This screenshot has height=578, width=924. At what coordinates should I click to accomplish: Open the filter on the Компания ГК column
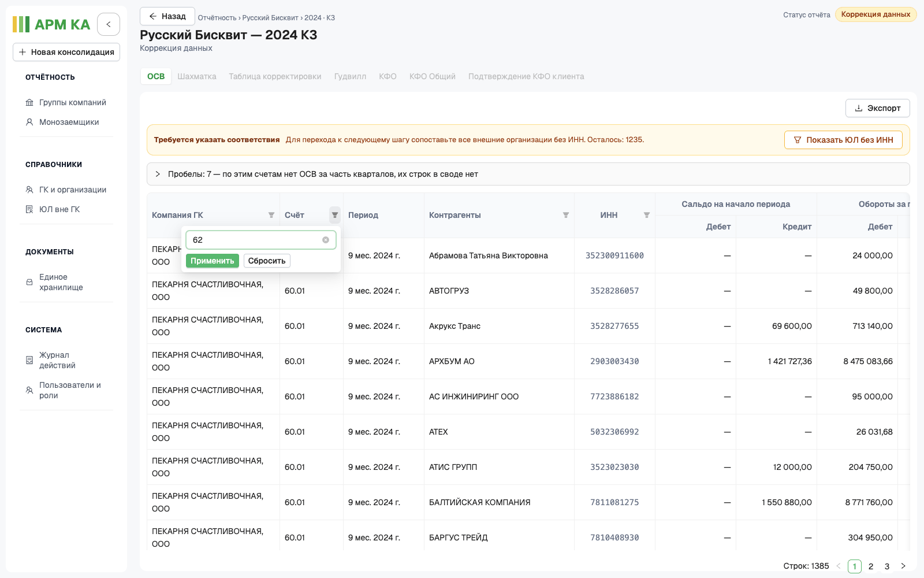click(271, 215)
